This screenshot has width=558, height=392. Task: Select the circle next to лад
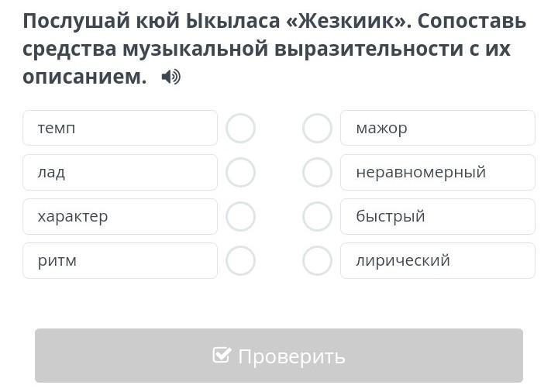240,173
